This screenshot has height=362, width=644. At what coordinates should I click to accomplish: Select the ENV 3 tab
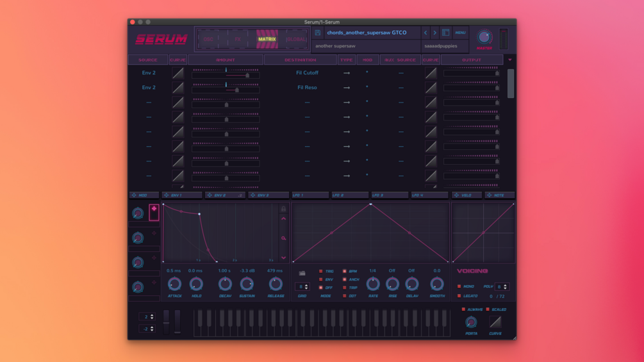pos(268,195)
